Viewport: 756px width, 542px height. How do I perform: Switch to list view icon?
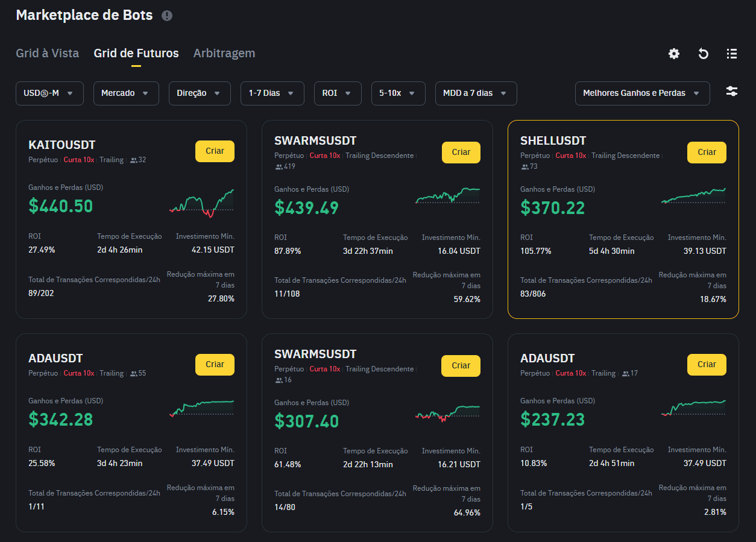[x=732, y=54]
